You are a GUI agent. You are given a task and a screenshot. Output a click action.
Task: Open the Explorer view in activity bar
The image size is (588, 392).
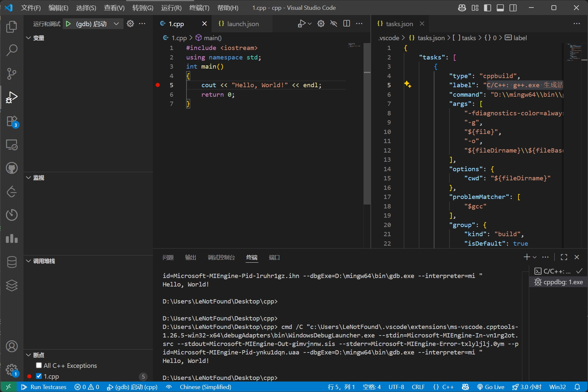[12, 27]
